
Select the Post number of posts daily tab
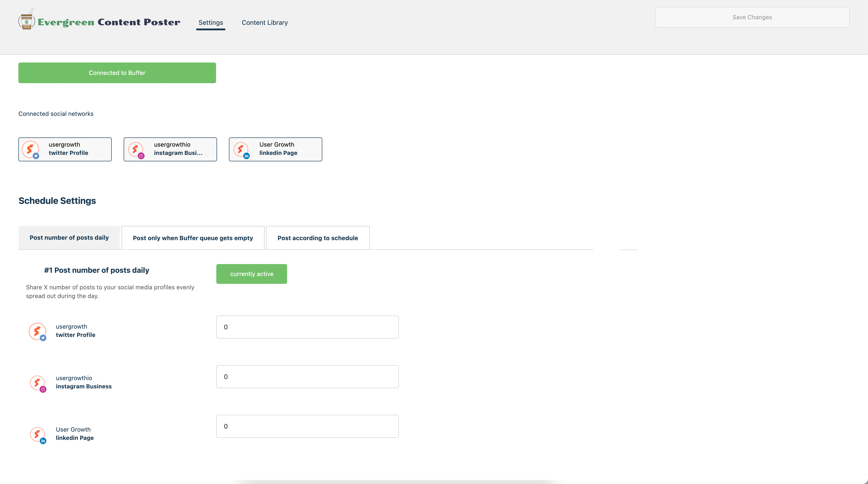(69, 238)
